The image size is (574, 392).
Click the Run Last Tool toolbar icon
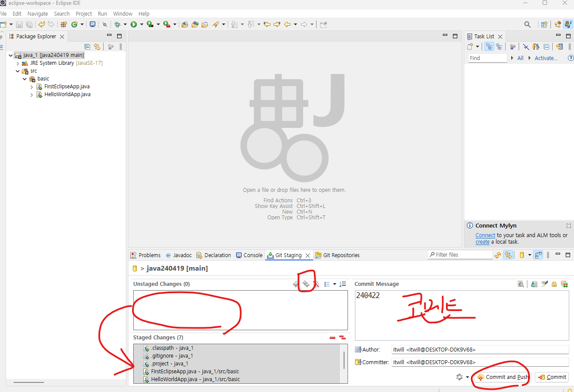click(166, 24)
